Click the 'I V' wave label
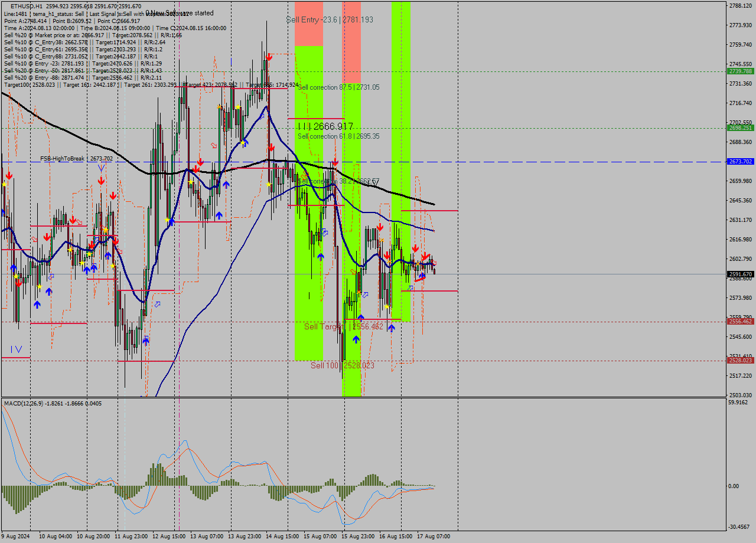The width and height of the screenshot is (756, 543). tap(16, 349)
